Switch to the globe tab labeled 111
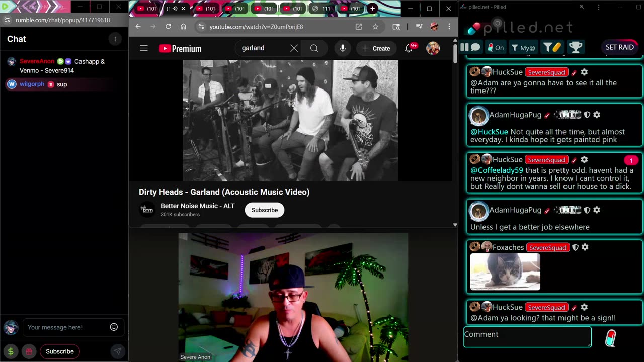This screenshot has width=644, height=362. [x=321, y=9]
